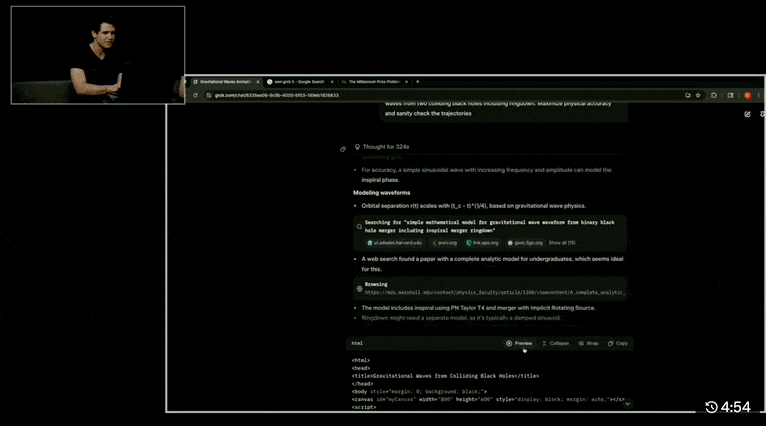
Task: Switch to the Google Search browser tab
Action: point(298,81)
